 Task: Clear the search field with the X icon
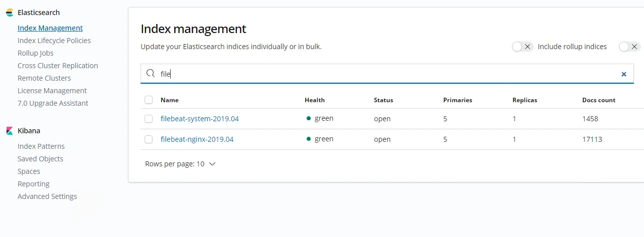coord(624,74)
